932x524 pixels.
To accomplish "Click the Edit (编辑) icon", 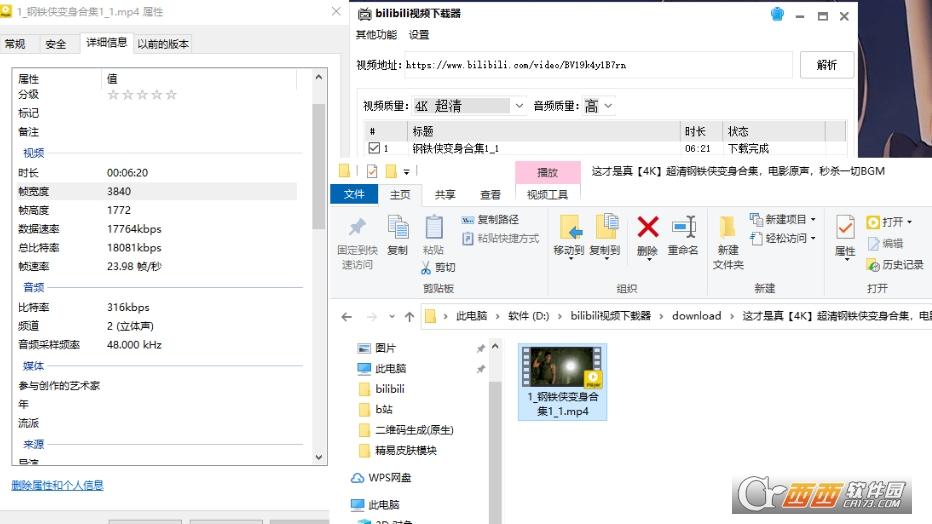I will click(x=873, y=244).
